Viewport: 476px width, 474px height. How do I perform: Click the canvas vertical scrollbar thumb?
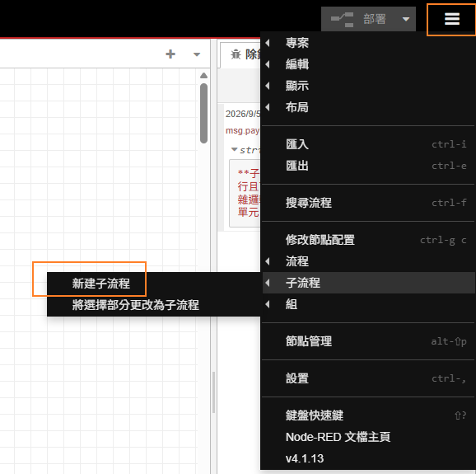point(203,113)
